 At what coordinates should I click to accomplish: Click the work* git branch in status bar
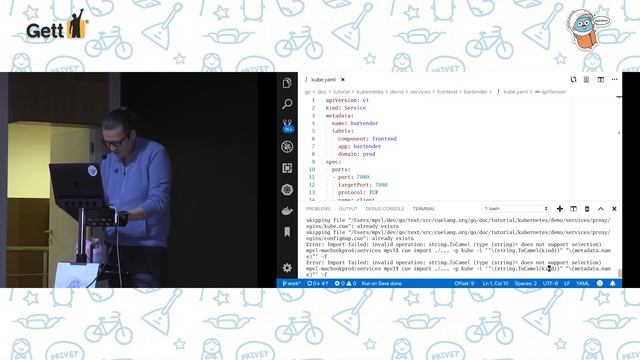click(x=291, y=283)
